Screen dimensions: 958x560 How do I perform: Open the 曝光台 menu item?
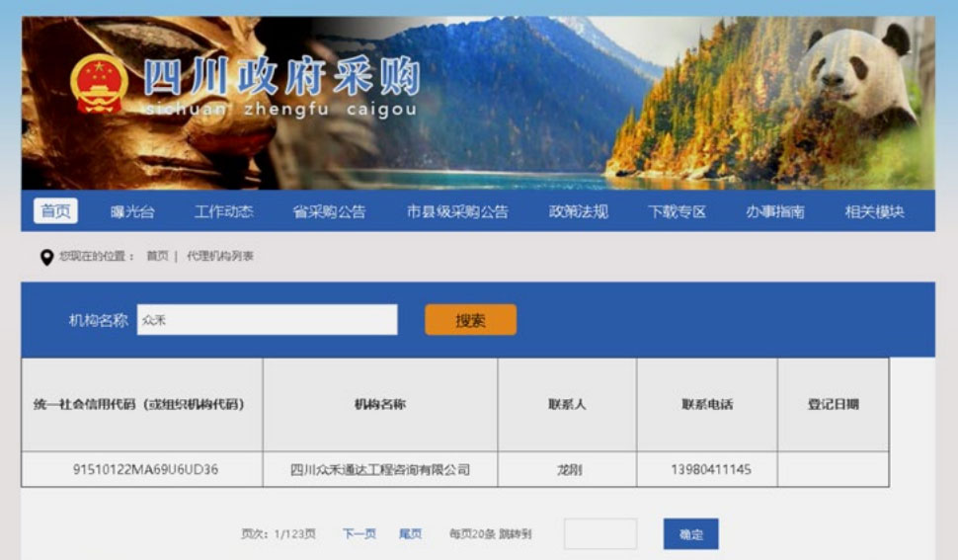tap(131, 211)
